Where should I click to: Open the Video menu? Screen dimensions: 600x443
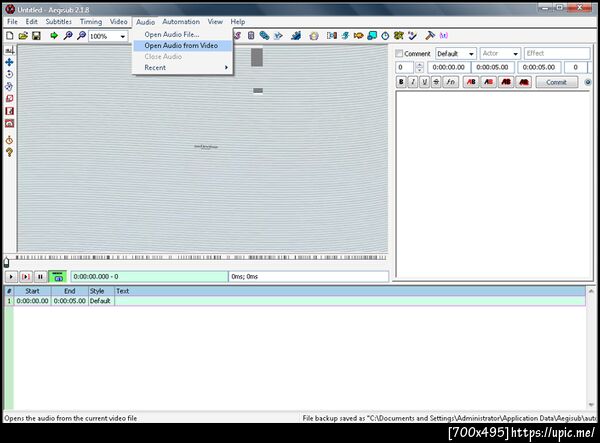[x=119, y=22]
